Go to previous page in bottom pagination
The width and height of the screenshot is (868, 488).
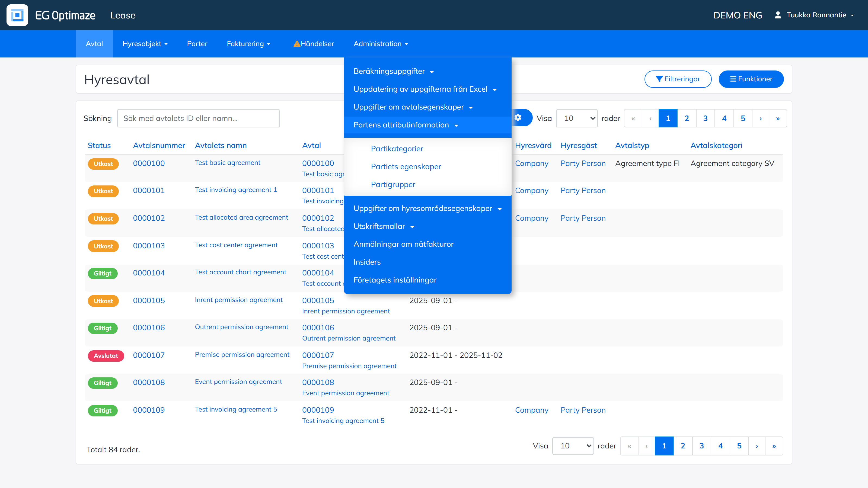[646, 446]
